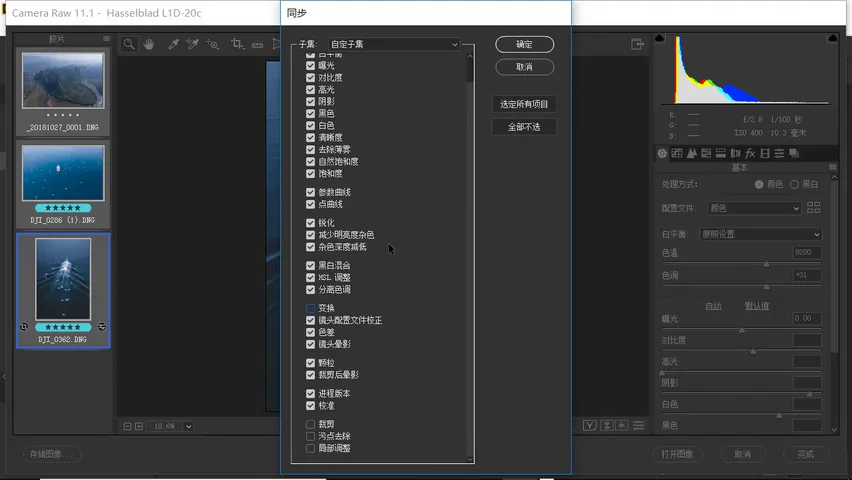Select the Crop tool
852x480 pixels.
pyautogui.click(x=237, y=44)
